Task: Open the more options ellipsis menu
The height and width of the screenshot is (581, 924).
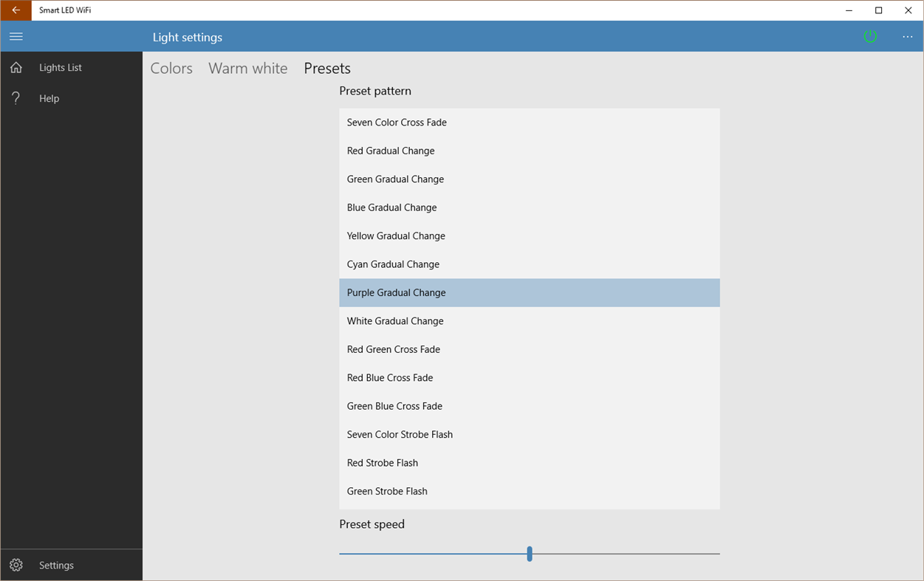Action: tap(907, 37)
